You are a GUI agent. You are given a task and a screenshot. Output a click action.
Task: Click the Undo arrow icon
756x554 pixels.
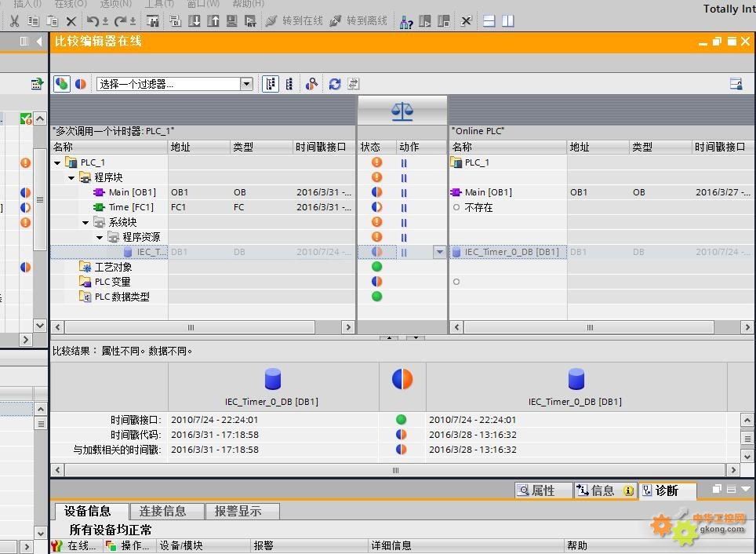(93, 21)
